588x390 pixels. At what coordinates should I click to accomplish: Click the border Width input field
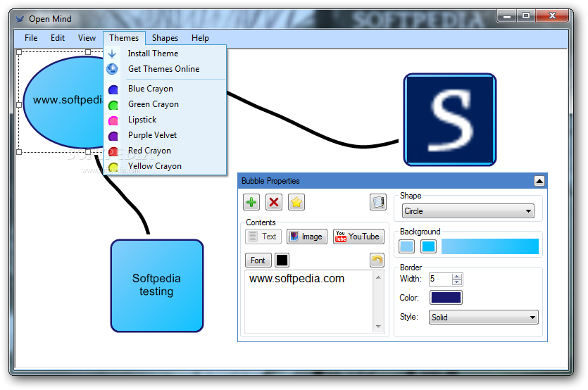tap(441, 279)
